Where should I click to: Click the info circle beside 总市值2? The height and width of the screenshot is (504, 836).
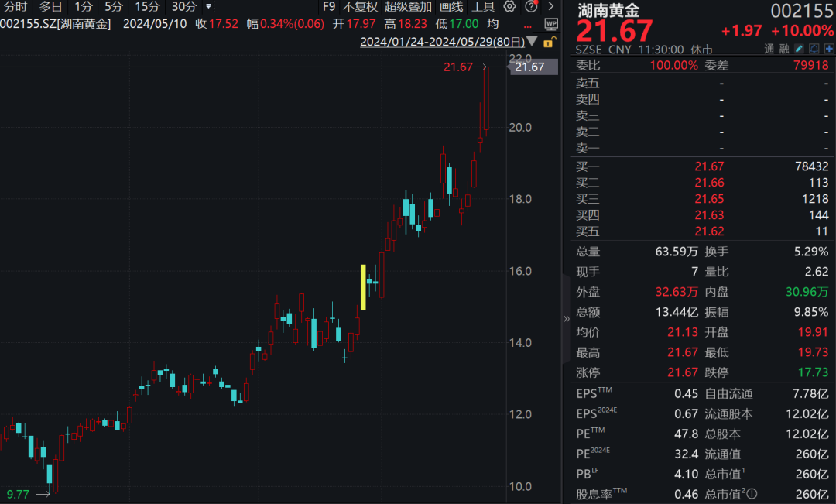[751, 495]
